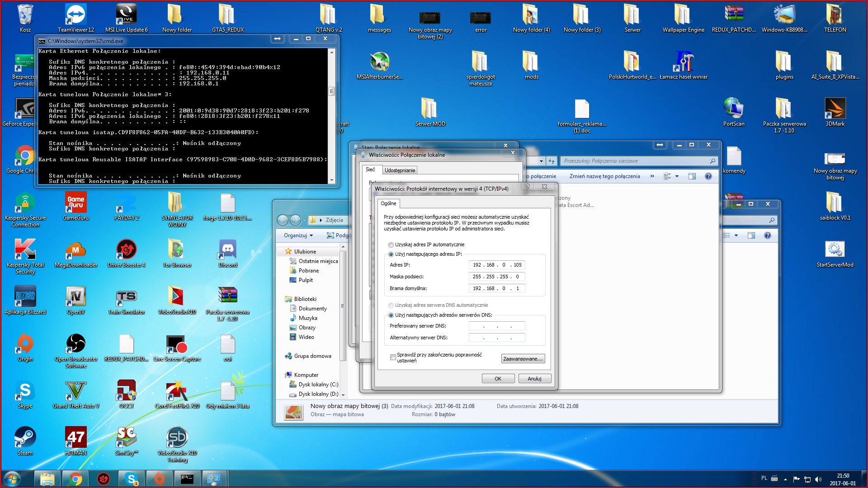
Task: Launch Grand Theft Auto V icon
Action: click(76, 394)
